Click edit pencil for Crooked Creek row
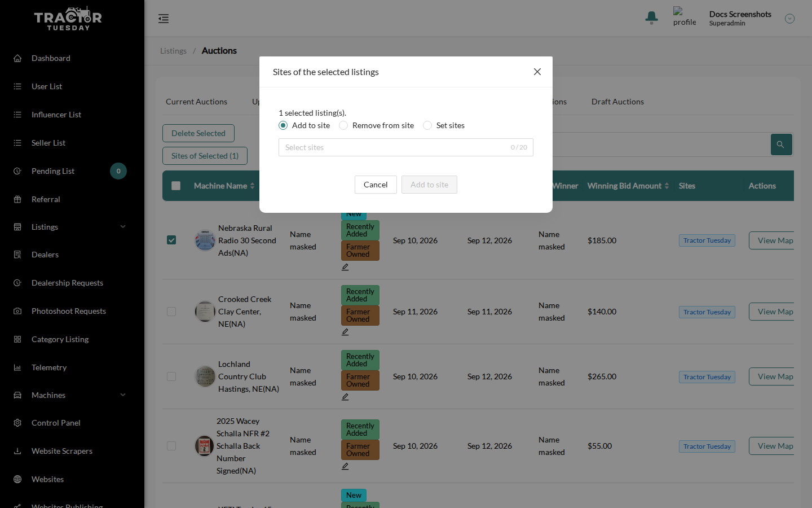812x508 pixels. (345, 332)
